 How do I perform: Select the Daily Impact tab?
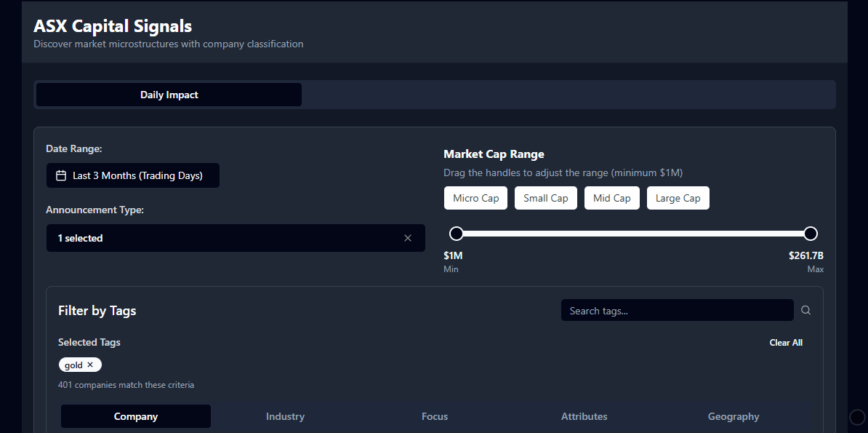[x=169, y=95]
